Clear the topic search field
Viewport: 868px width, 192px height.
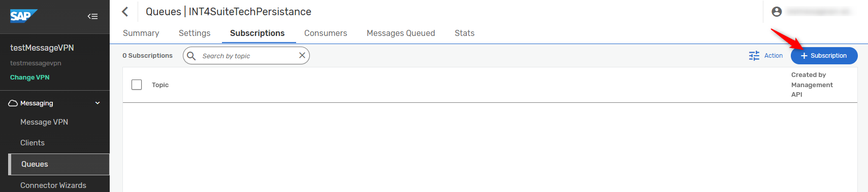(x=302, y=55)
